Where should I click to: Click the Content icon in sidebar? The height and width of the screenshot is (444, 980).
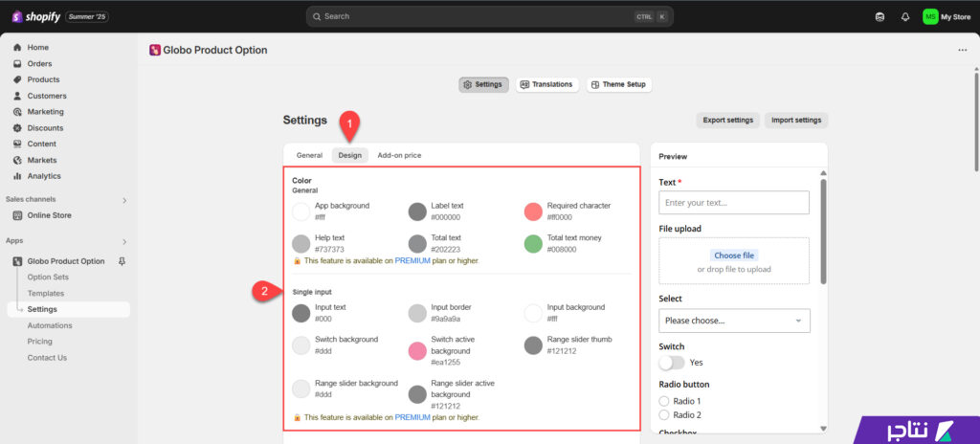pos(17,144)
